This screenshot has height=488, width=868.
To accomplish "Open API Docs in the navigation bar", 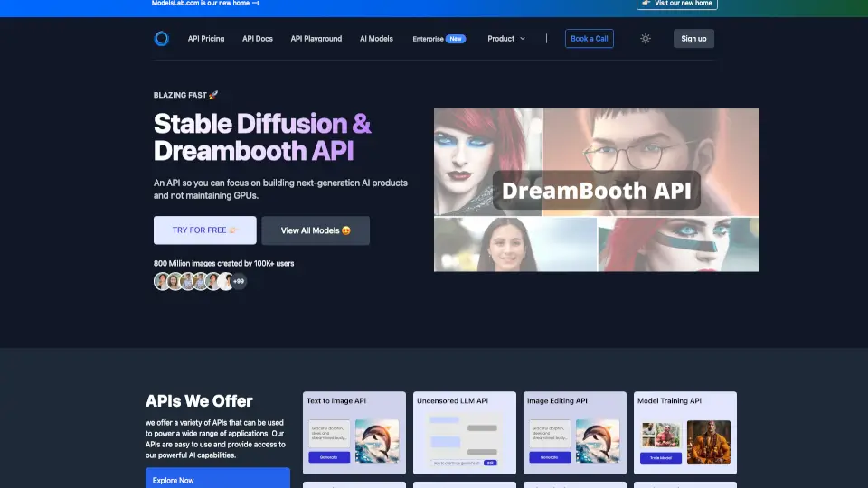I will coord(258,39).
